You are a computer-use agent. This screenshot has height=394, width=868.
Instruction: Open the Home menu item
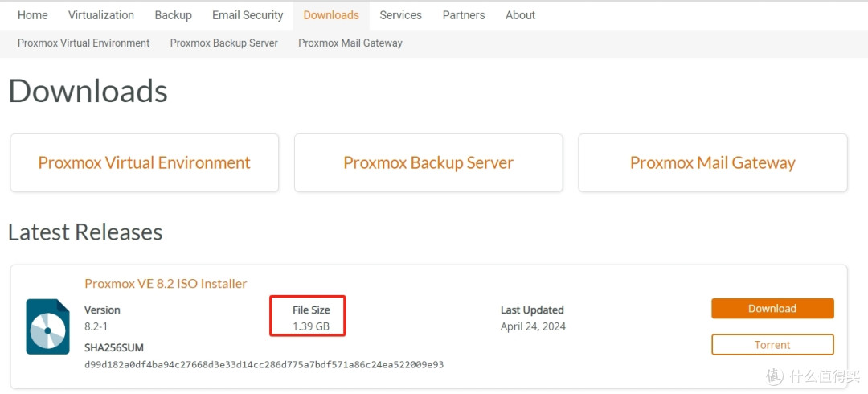coord(33,15)
